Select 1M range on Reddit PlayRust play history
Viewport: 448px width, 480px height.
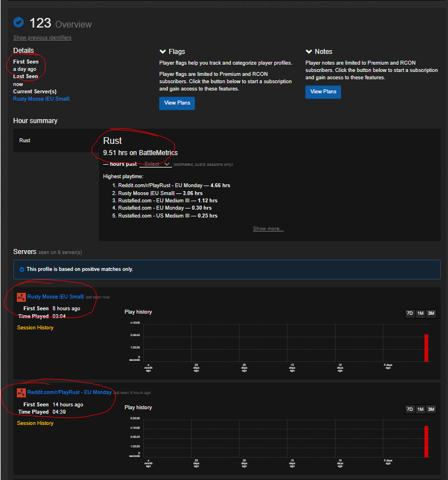click(420, 409)
